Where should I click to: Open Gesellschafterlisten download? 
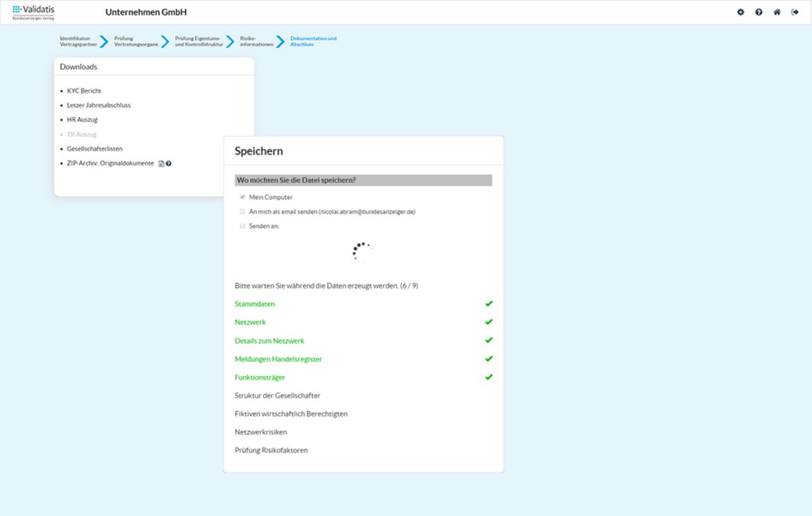(x=95, y=149)
